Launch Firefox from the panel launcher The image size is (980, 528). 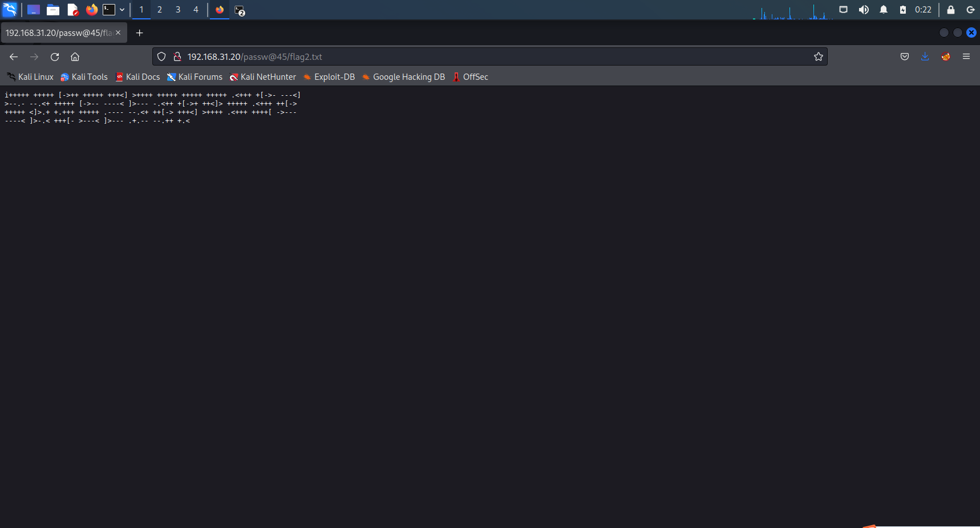point(91,10)
